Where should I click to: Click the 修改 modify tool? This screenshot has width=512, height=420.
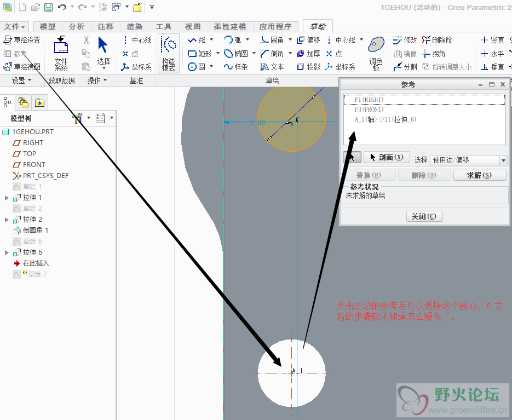click(x=405, y=40)
